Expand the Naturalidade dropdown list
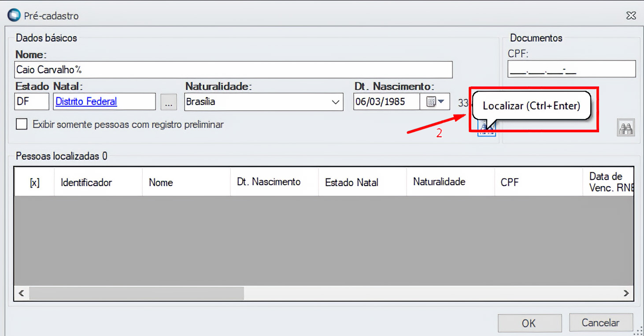 pyautogui.click(x=336, y=102)
